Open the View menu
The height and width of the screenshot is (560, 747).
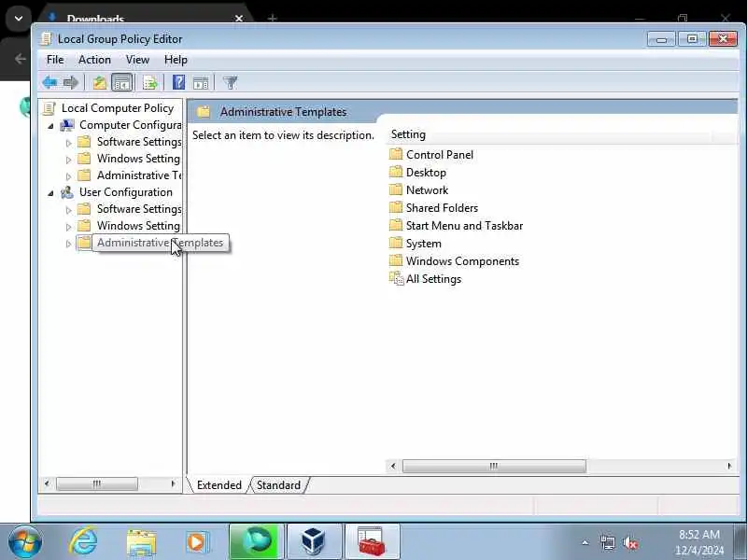point(137,60)
